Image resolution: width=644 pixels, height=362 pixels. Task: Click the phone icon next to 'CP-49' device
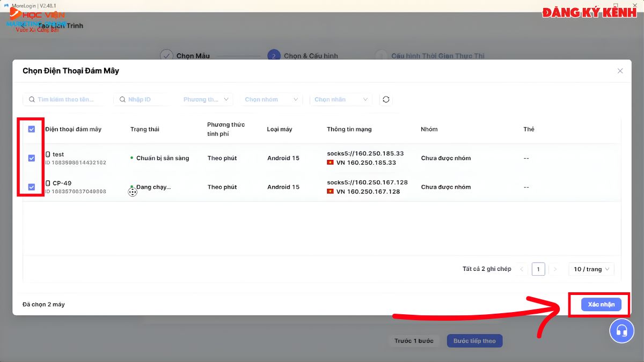47,183
